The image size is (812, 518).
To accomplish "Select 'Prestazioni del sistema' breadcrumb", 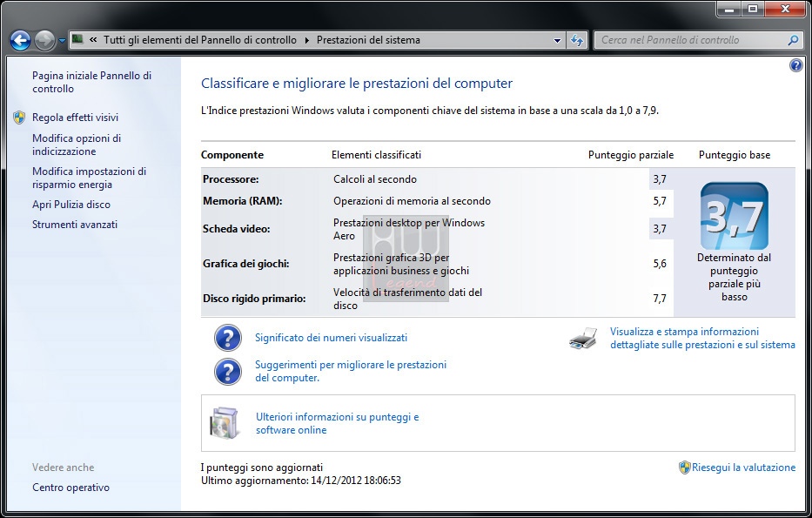I will click(368, 40).
